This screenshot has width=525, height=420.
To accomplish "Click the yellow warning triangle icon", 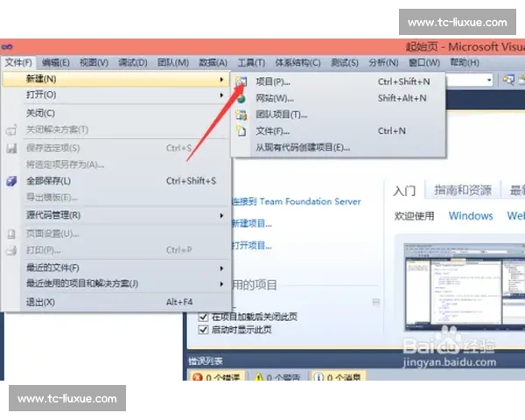I will point(259,377).
